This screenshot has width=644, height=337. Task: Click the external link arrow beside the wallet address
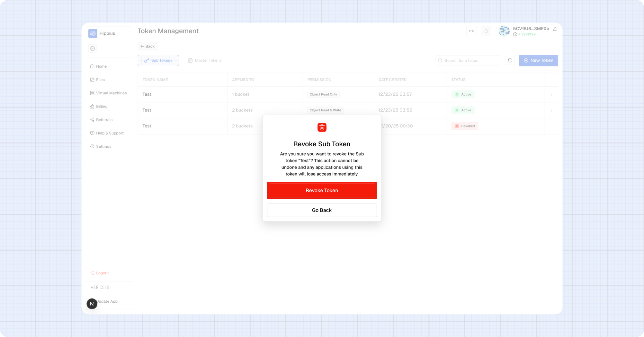pos(555,29)
